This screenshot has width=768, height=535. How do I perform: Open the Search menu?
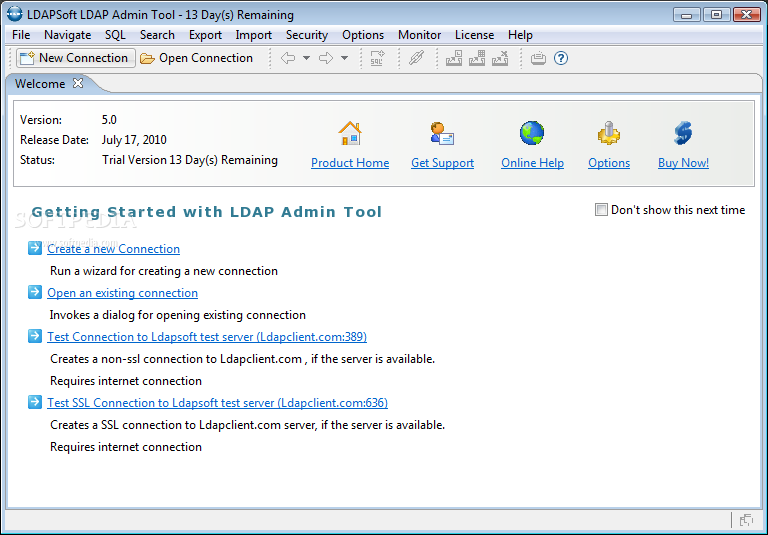[x=157, y=35]
